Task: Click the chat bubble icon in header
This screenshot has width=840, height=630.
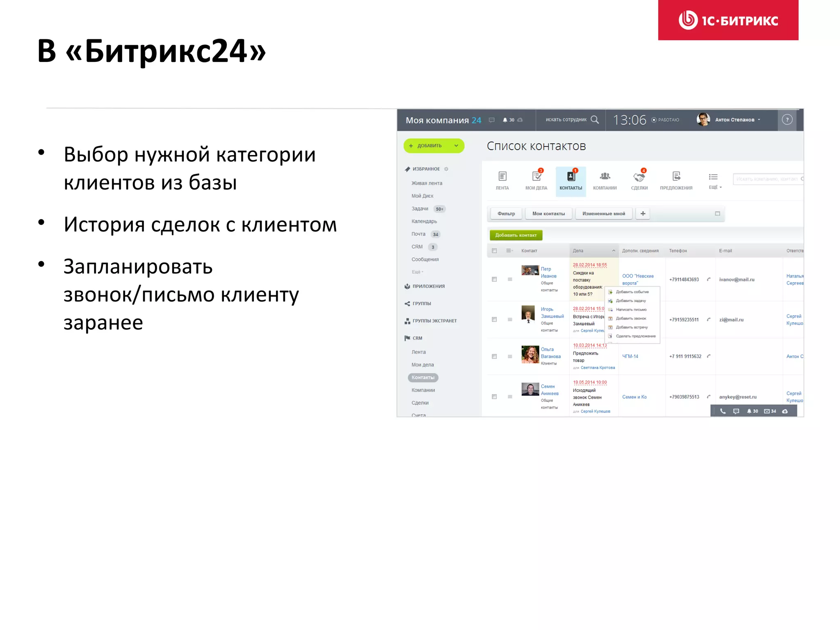Action: [x=491, y=120]
